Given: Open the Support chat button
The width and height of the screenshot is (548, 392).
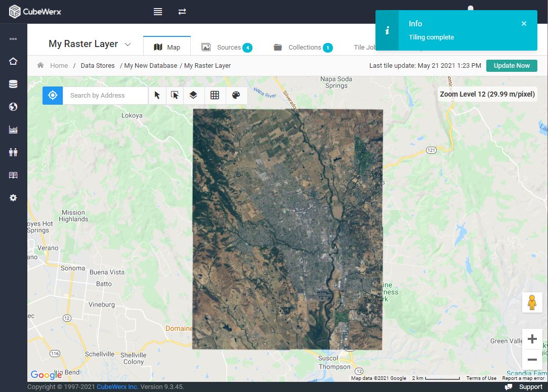Looking at the screenshot, I should tap(524, 387).
